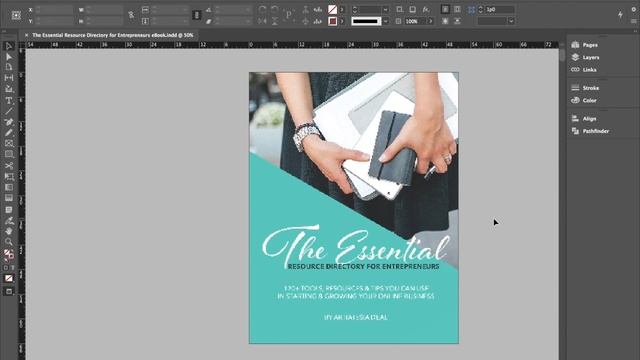640x360 pixels.
Task: Choose the Gap tool
Action: [9, 78]
